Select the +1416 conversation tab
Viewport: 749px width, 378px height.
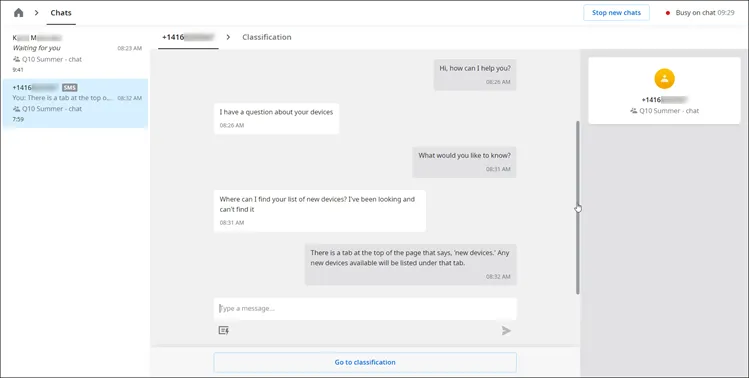pyautogui.click(x=188, y=37)
